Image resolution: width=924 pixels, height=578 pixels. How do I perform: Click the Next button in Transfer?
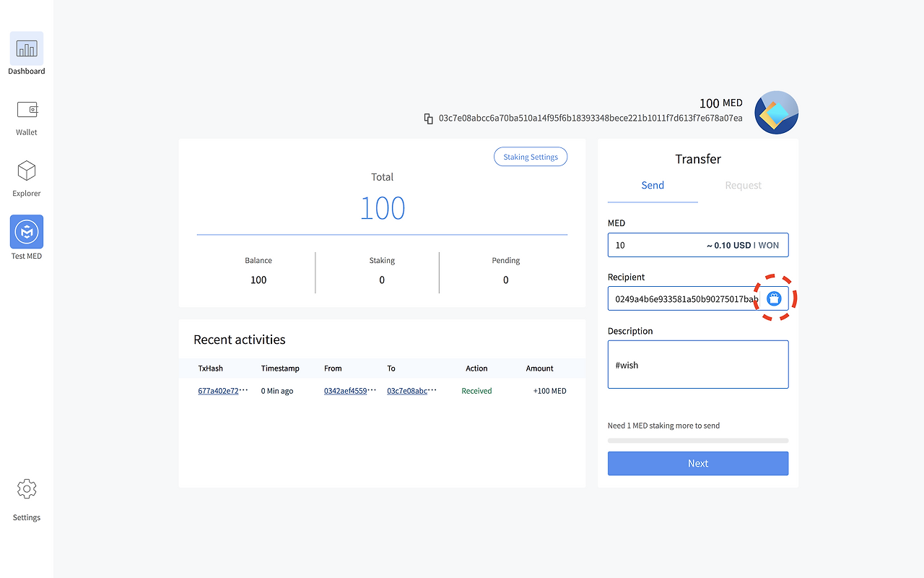(698, 464)
